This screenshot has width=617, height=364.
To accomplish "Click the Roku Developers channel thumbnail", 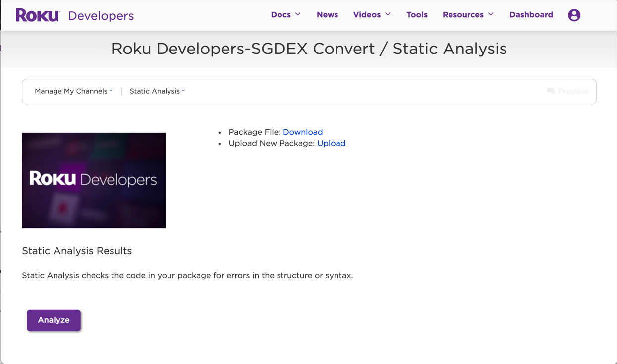I will [93, 180].
